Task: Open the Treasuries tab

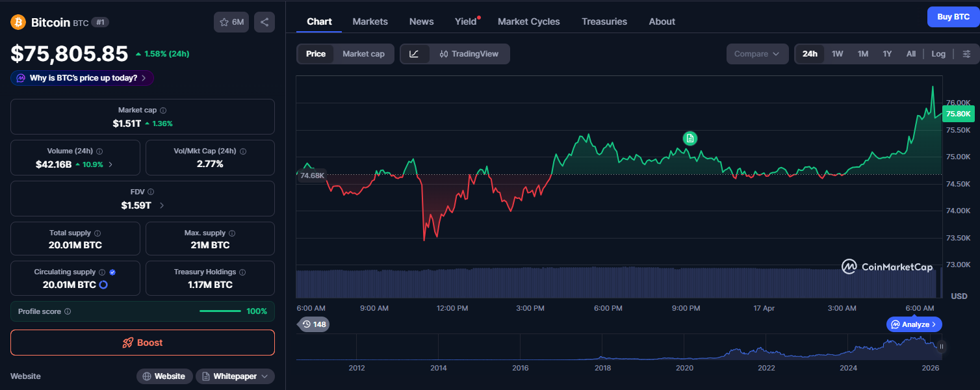Action: coord(604,21)
